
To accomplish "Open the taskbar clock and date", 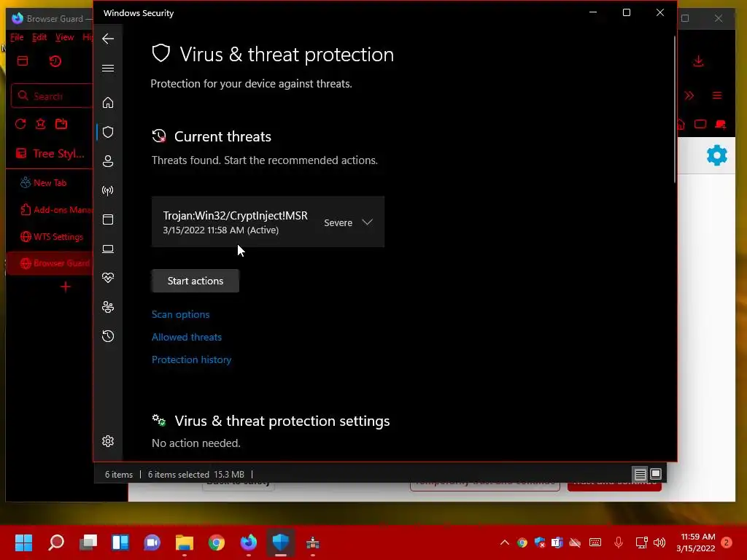I will (696, 542).
